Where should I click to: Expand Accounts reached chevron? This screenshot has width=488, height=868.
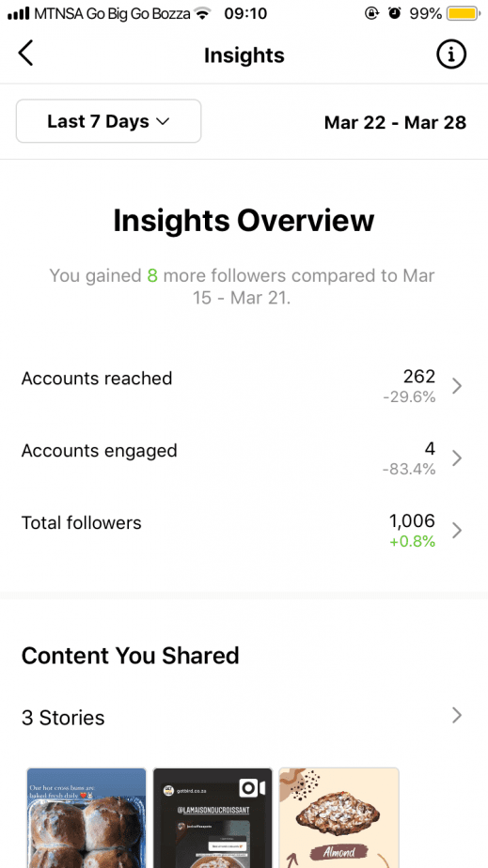[457, 386]
